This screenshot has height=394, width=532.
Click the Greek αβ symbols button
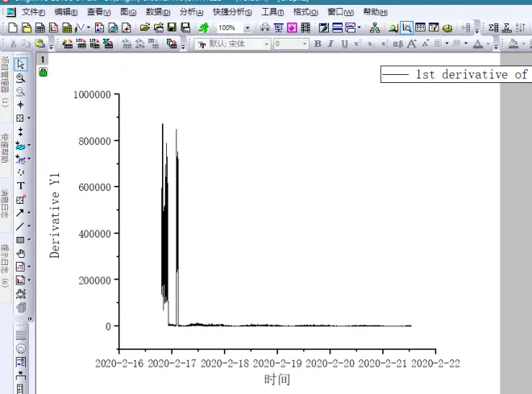(398, 44)
